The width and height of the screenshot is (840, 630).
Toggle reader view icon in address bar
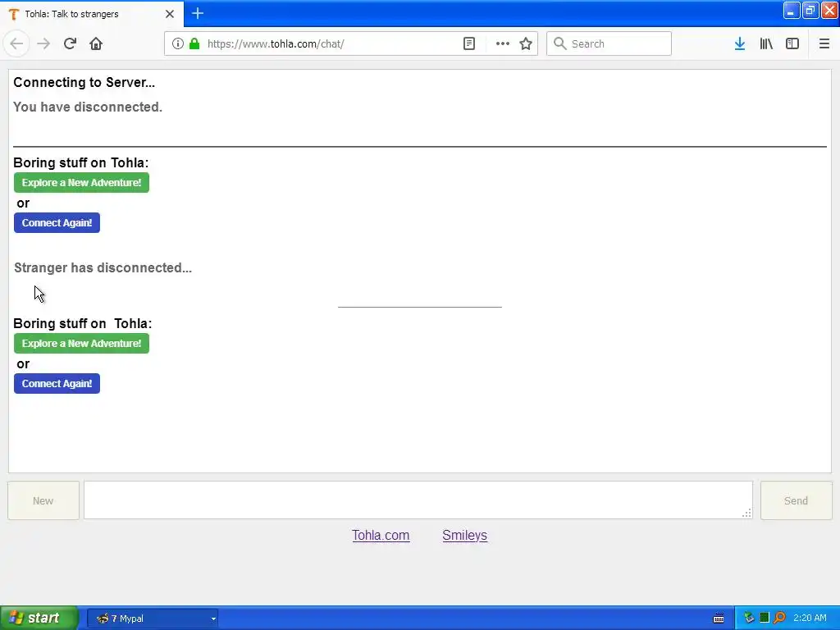click(x=468, y=44)
